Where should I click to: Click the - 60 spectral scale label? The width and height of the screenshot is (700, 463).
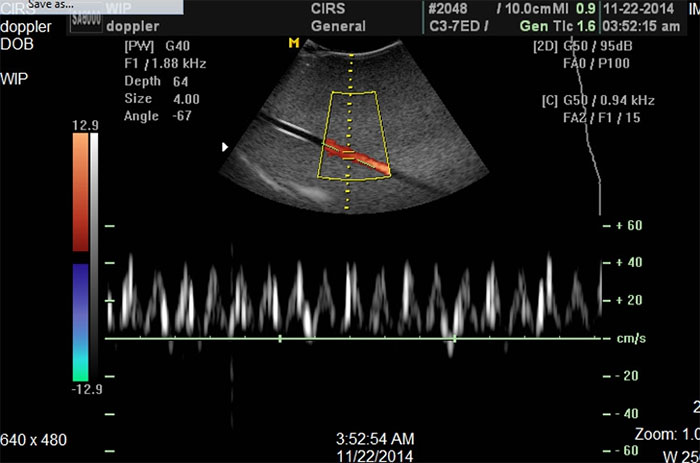point(627,450)
